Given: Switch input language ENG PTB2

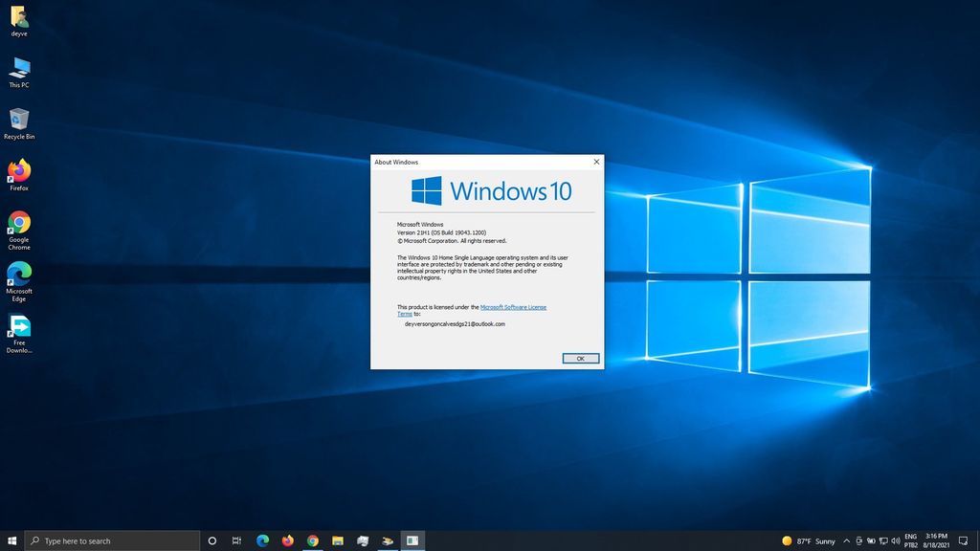Looking at the screenshot, I should click(x=911, y=541).
